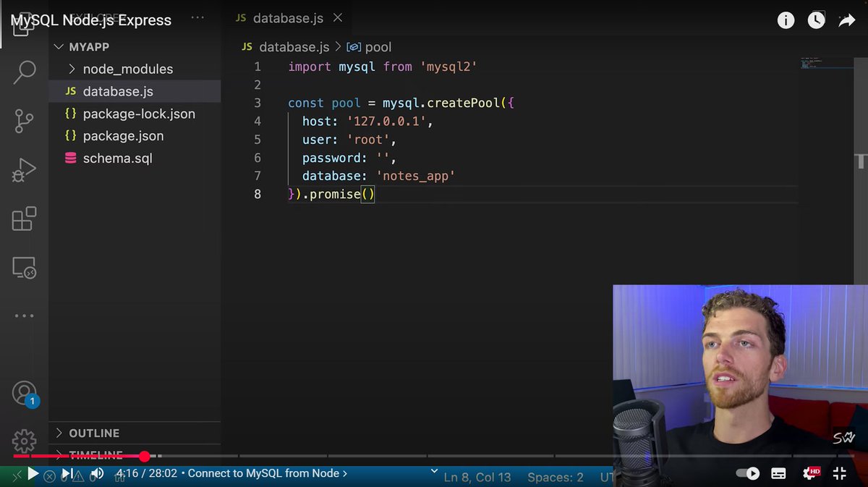
Task: Click the editor minimap
Action: (x=826, y=63)
